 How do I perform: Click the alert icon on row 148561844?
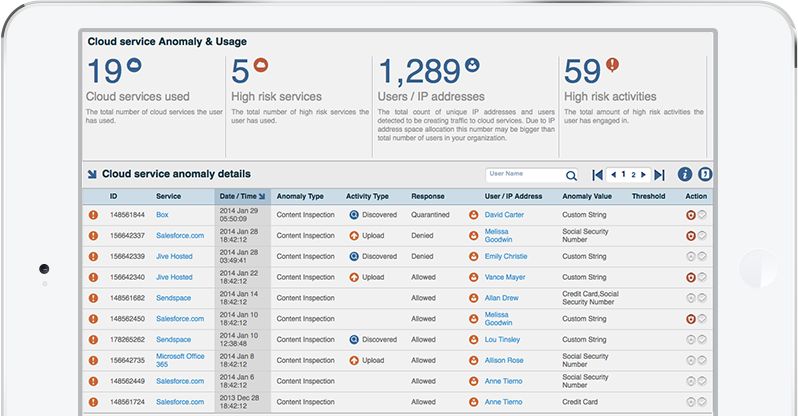click(94, 215)
